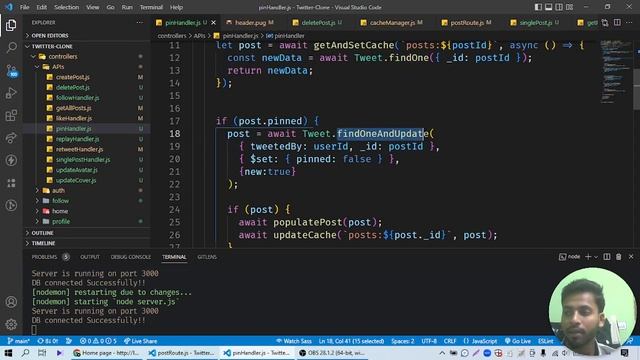Click the open changes compare icon
The height and width of the screenshot is (360, 640).
(605, 22)
